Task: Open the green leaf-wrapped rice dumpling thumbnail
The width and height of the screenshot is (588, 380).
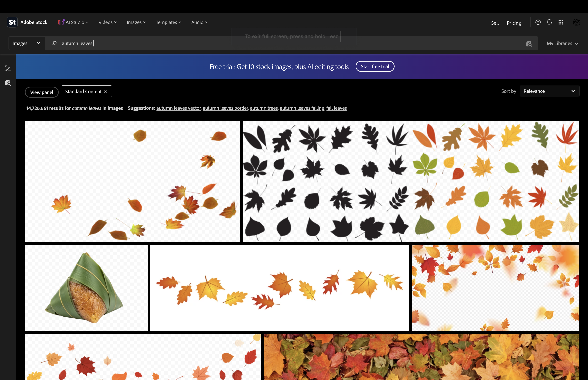Action: (86, 288)
